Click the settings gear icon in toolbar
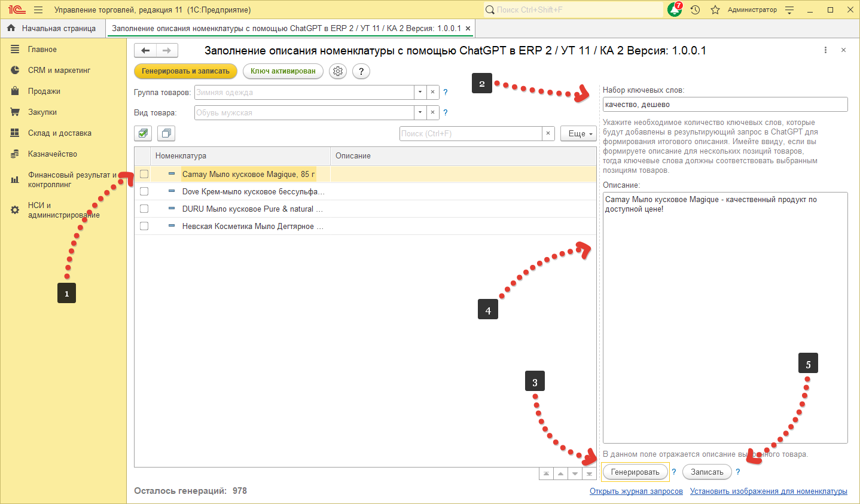 click(338, 71)
